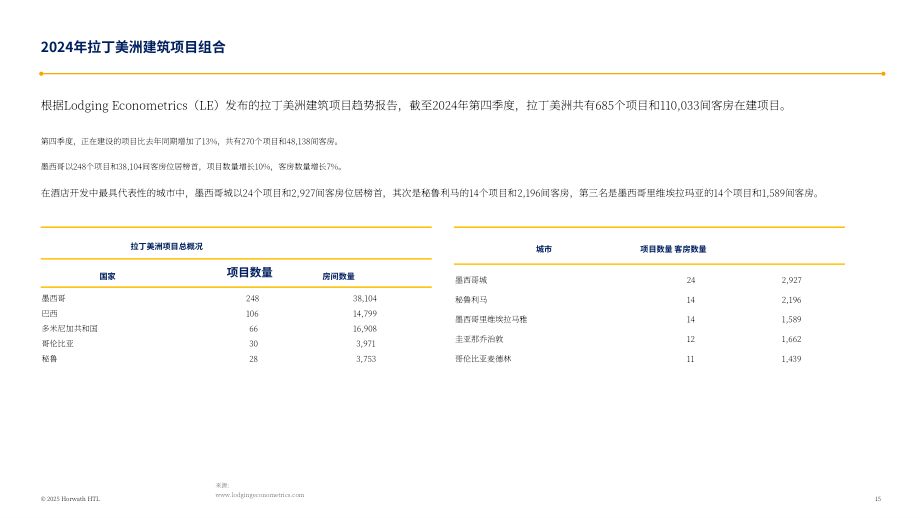Screen dimensions: 920x518
Task: Click the © 2025 Horwath HTL footer text
Action: 70,499
